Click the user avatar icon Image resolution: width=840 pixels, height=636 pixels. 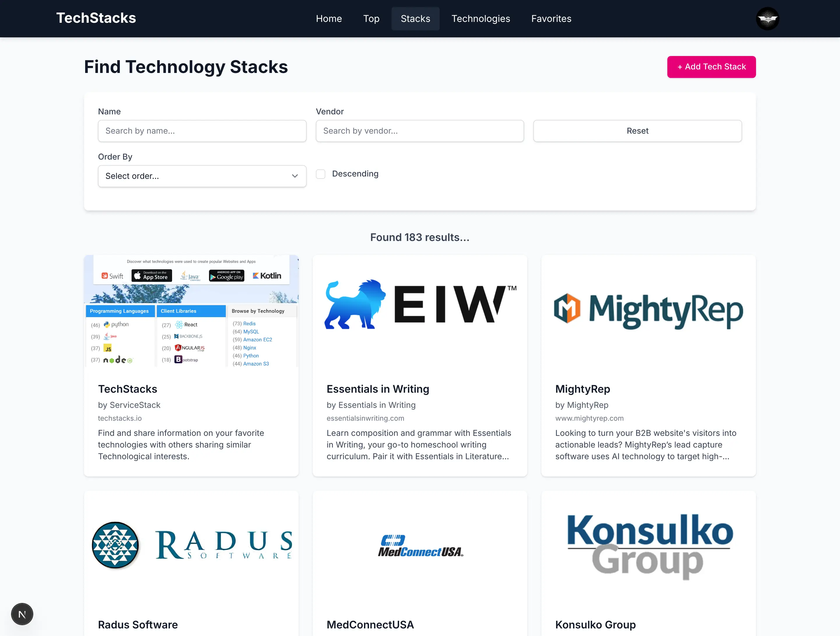coord(767,18)
